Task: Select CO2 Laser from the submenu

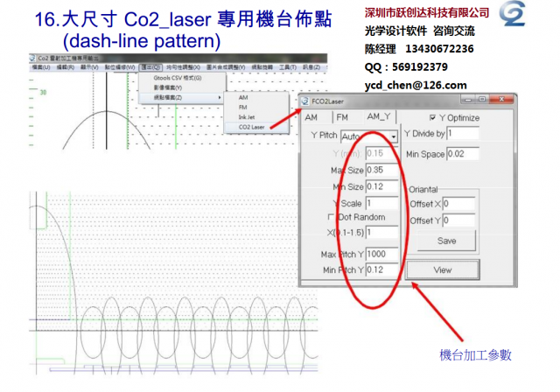Action: coord(253,127)
